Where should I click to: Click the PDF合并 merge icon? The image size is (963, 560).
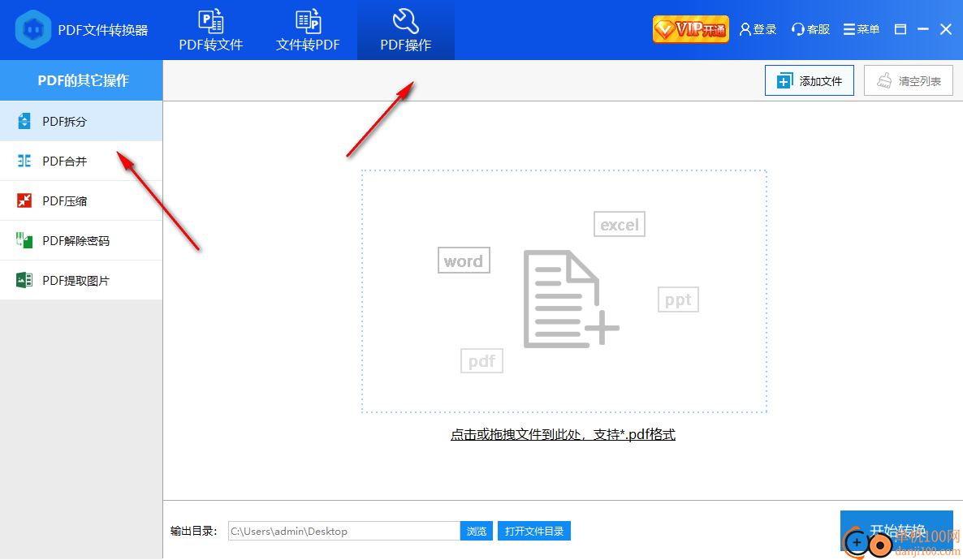[x=24, y=161]
